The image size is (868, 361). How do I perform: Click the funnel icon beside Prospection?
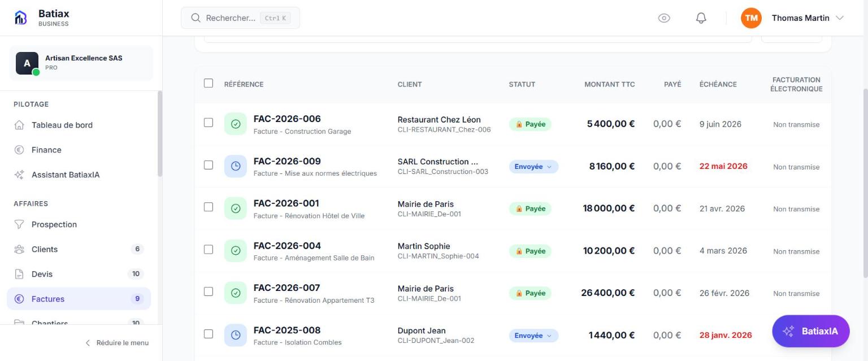[19, 224]
